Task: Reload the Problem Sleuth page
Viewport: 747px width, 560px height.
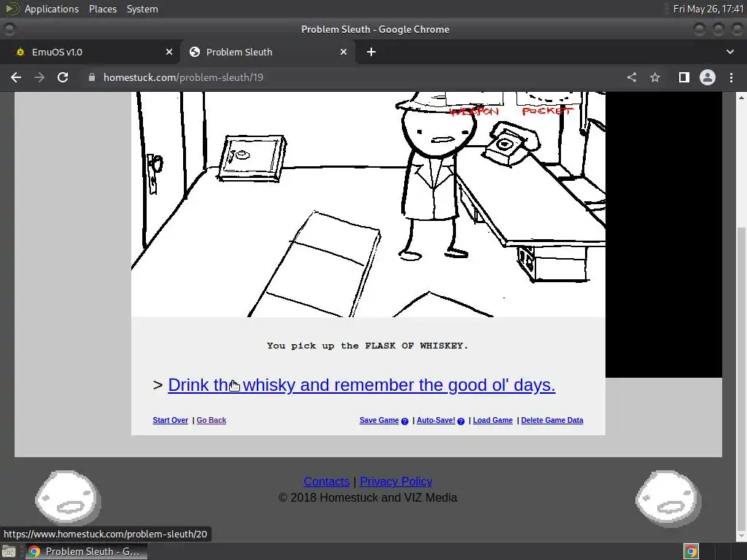Action: [63, 77]
